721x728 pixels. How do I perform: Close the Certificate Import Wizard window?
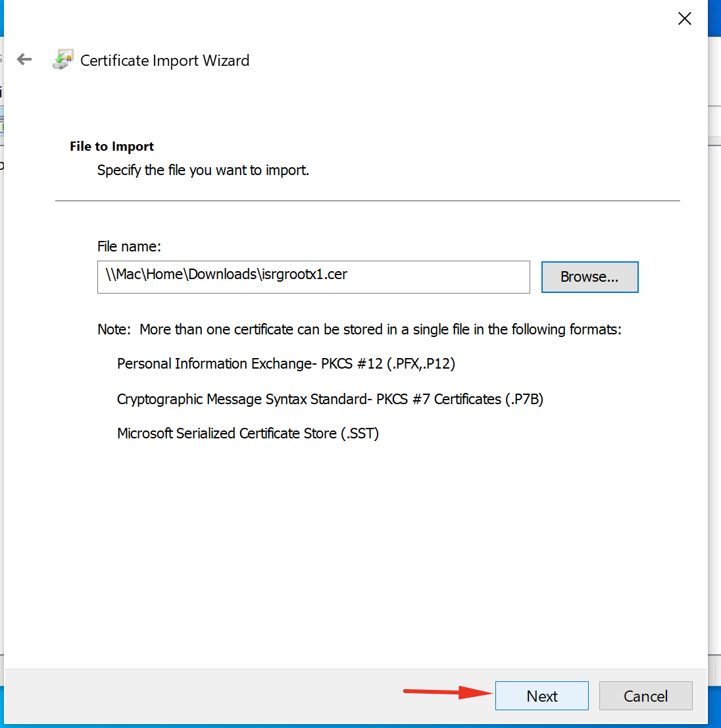(x=684, y=18)
